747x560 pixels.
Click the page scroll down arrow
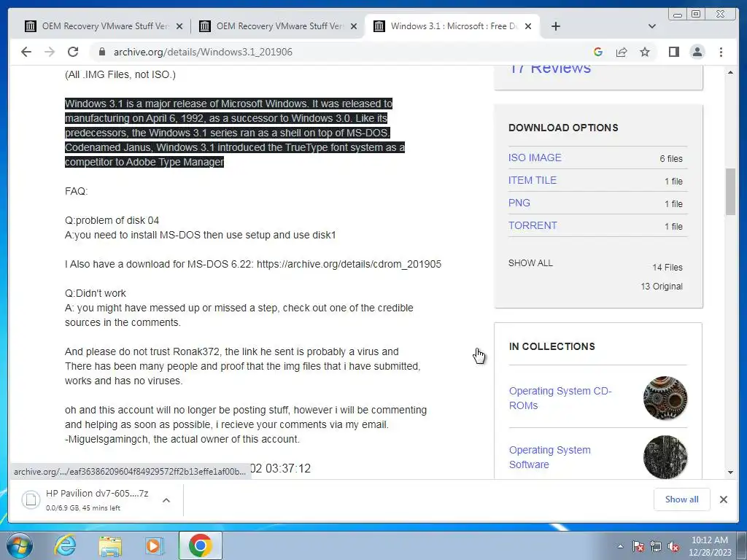coord(730,472)
